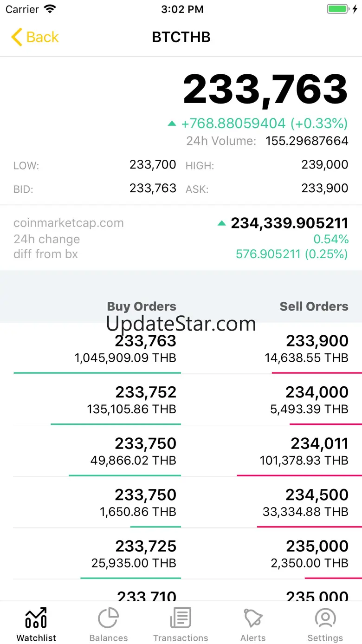The width and height of the screenshot is (362, 644).
Task: Open the Transactions document icon
Action: pyautogui.click(x=181, y=618)
